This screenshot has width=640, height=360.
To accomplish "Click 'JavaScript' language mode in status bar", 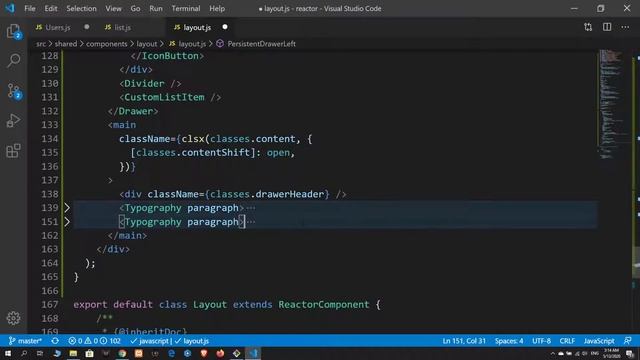I will [599, 341].
